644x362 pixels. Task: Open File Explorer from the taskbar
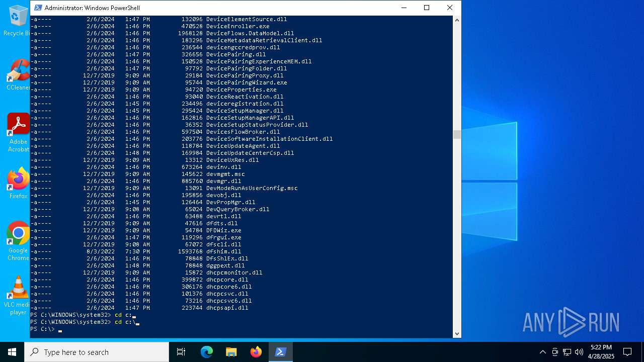click(x=231, y=352)
